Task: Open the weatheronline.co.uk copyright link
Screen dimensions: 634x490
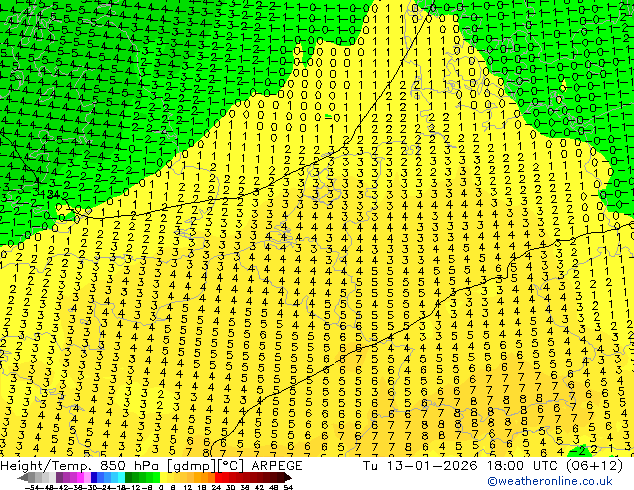Action: (550, 481)
